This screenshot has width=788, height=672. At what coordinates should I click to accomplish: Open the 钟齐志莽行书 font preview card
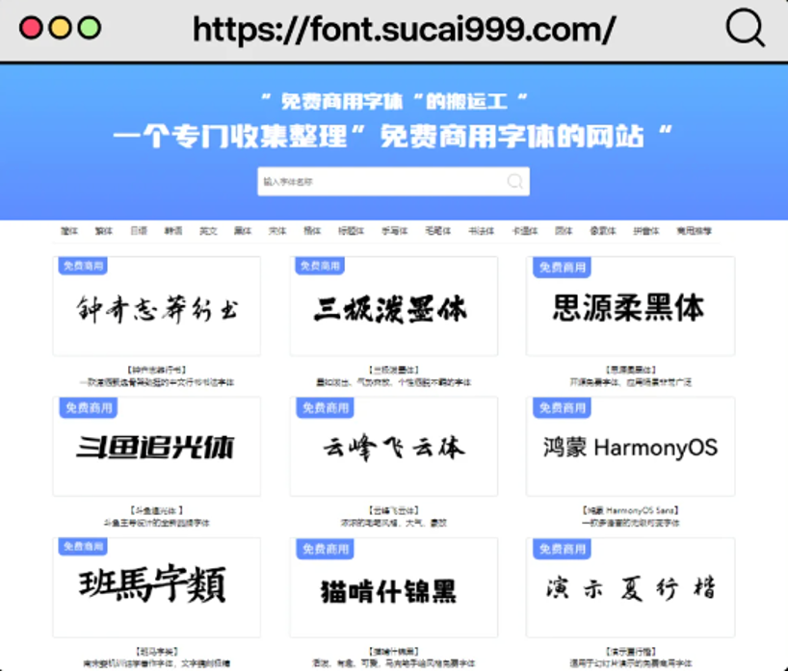[x=157, y=306]
